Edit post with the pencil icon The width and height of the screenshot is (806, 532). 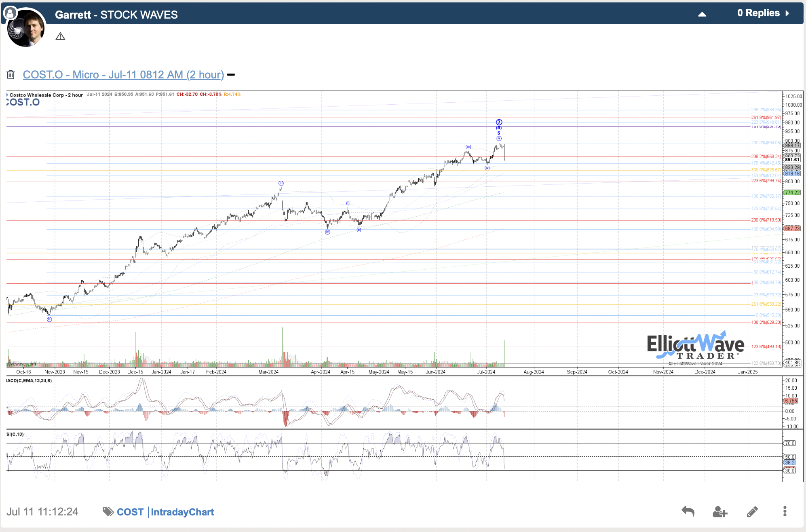click(752, 512)
